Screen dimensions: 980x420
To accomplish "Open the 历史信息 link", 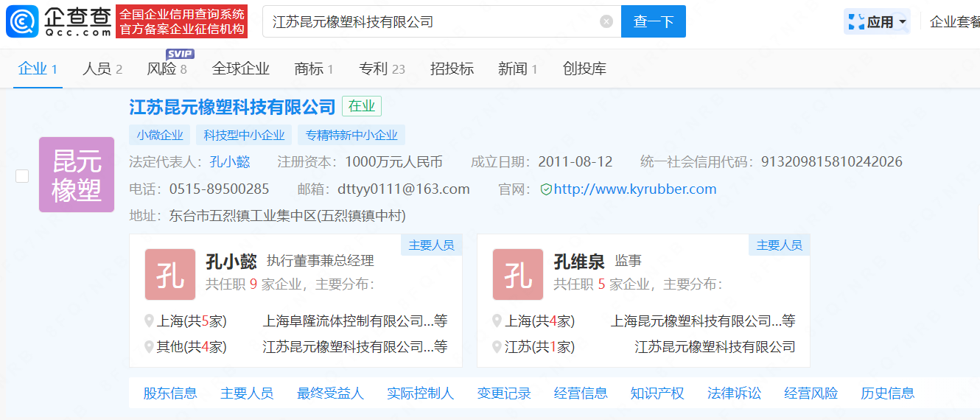I will [x=888, y=393].
